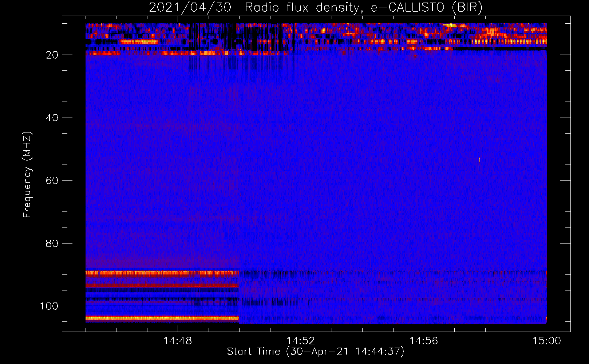Click the plot title '2021/04/30 Radio flux density'

315,7
